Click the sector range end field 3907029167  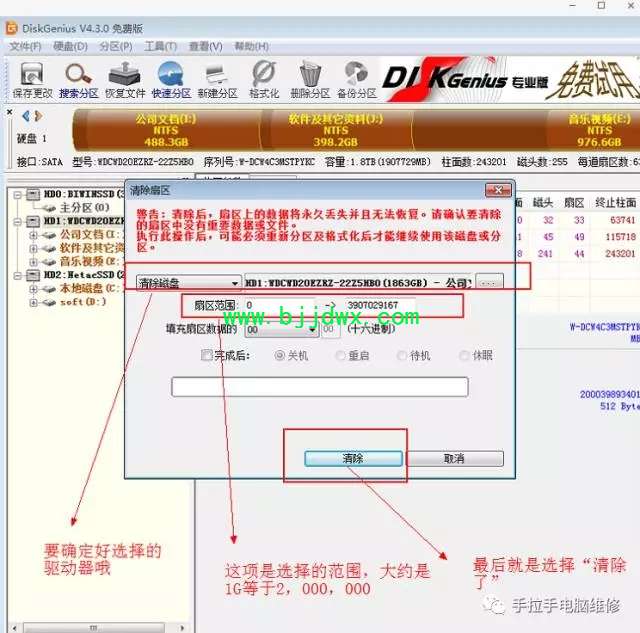[380, 305]
